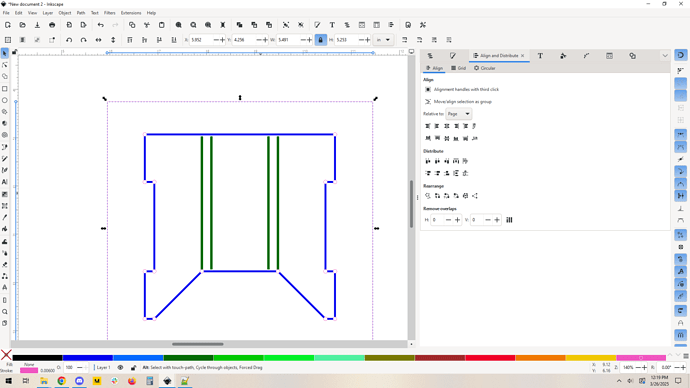The image size is (690, 388).
Task: Open Firefox from taskbar
Action: click(132, 381)
